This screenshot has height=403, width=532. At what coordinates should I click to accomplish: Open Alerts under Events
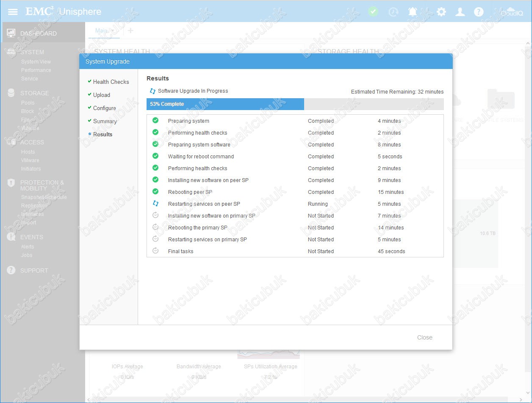pyautogui.click(x=28, y=247)
